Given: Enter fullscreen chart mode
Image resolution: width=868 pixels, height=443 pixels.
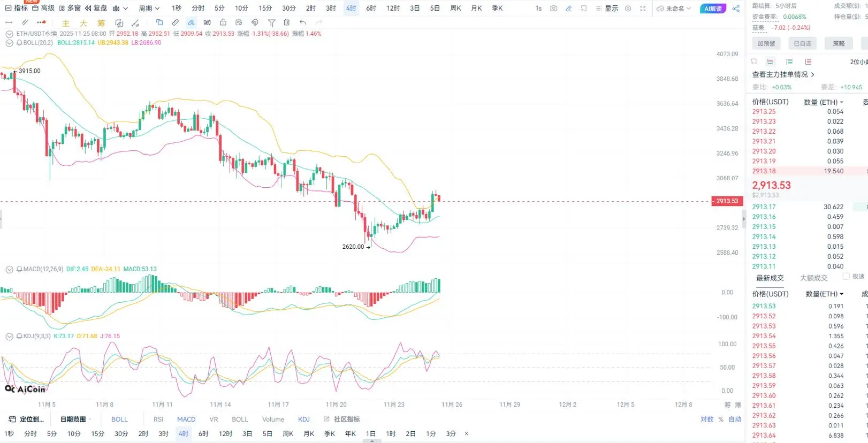Looking at the screenshot, I should pyautogui.click(x=643, y=8).
